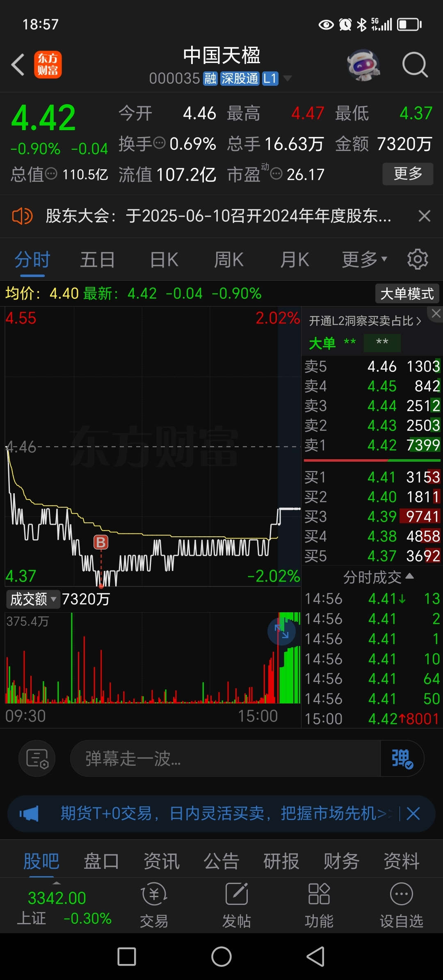
Task: Tap Android back triangle button
Action: 316,957
